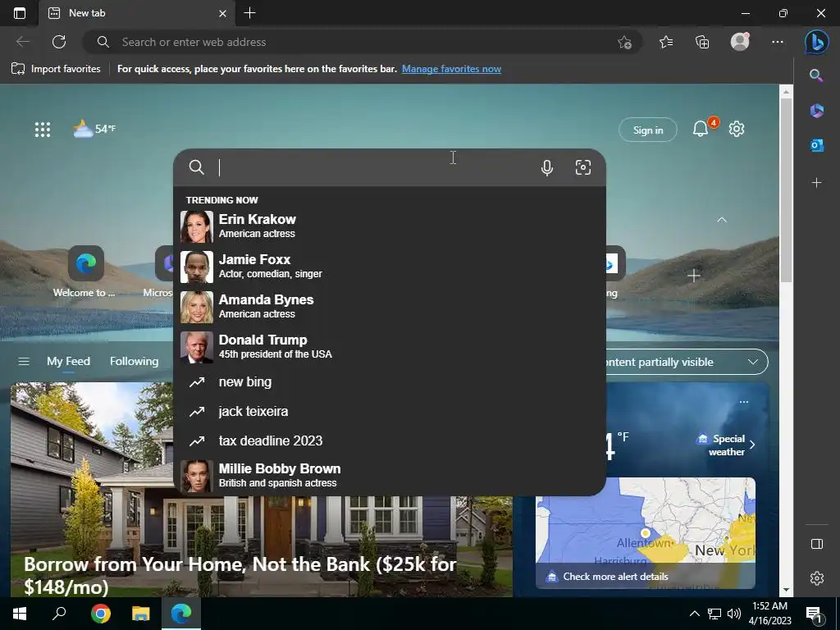
Task: Add this page to favorites star icon
Action: pyautogui.click(x=624, y=43)
